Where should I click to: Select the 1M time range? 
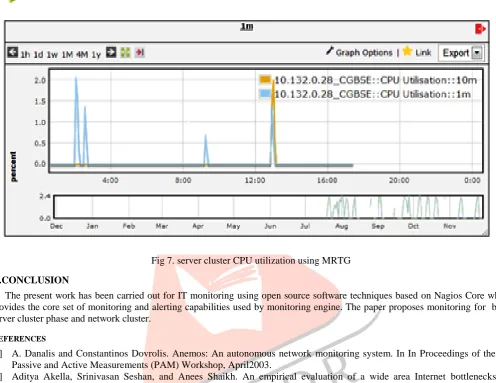click(67, 54)
